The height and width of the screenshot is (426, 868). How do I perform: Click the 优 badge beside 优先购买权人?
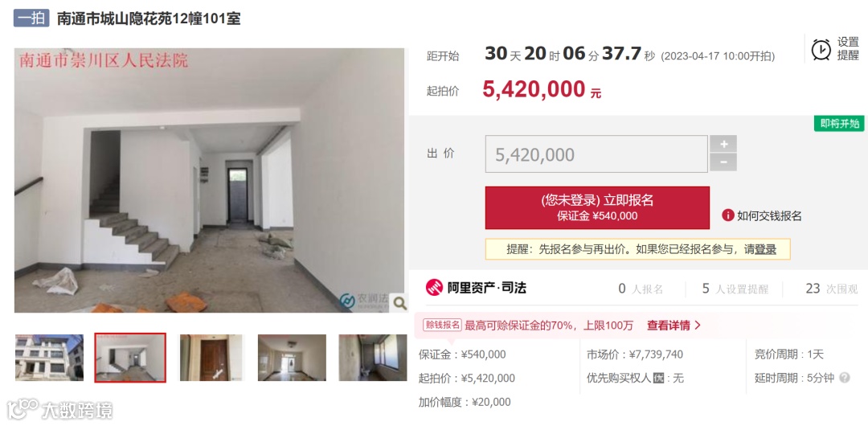coord(658,379)
